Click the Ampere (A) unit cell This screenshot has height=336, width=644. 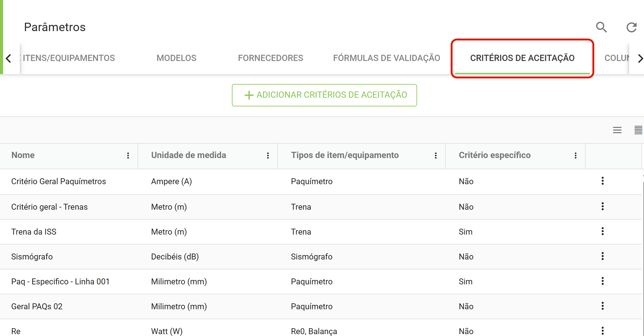pos(171,181)
